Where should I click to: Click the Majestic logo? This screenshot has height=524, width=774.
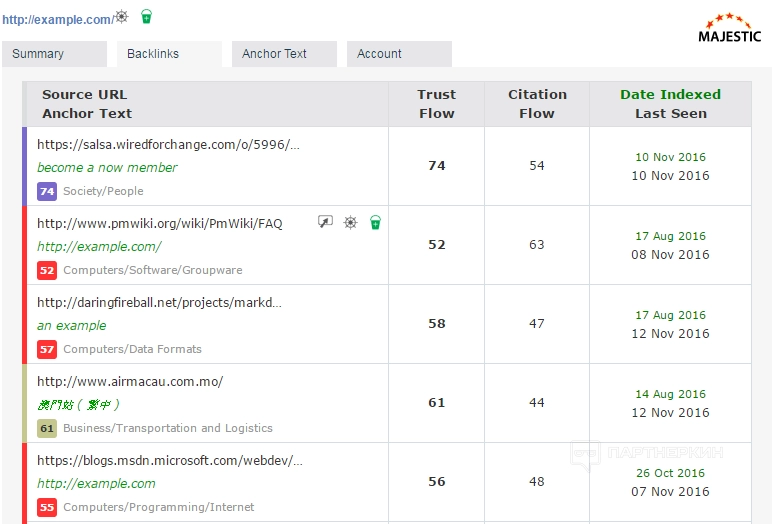[x=729, y=28]
